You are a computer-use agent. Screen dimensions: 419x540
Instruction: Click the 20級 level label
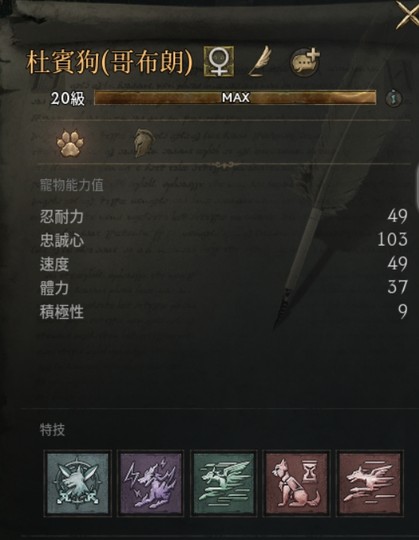click(67, 99)
